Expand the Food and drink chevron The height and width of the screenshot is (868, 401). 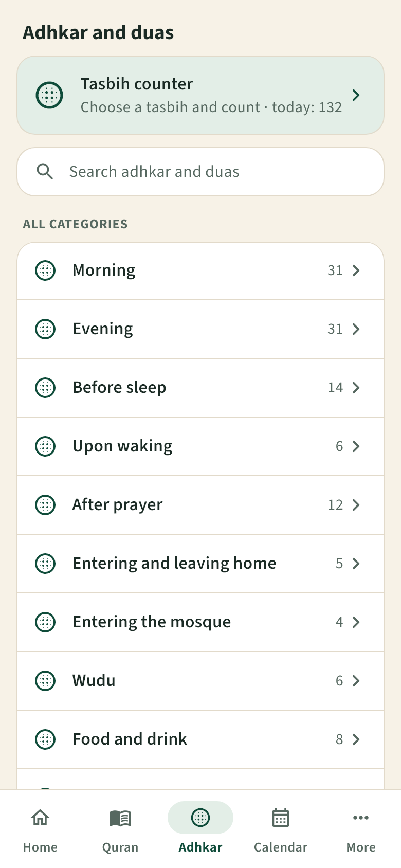[356, 739]
